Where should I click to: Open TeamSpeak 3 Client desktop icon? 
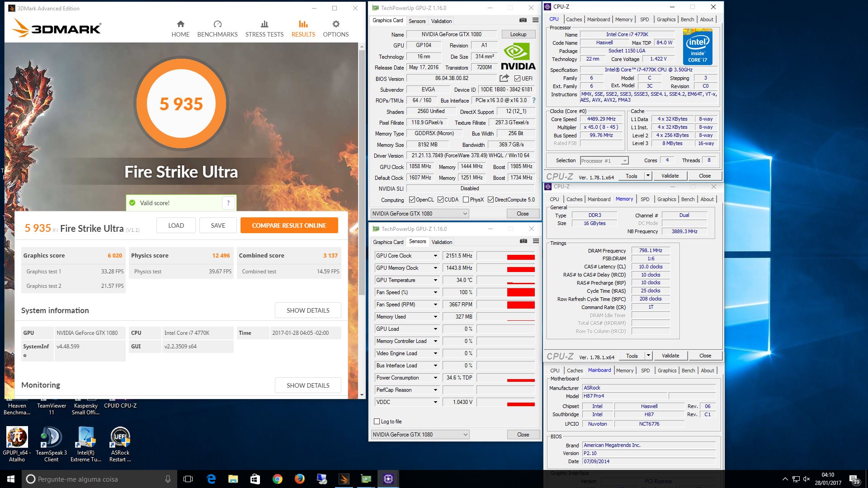pos(51,445)
